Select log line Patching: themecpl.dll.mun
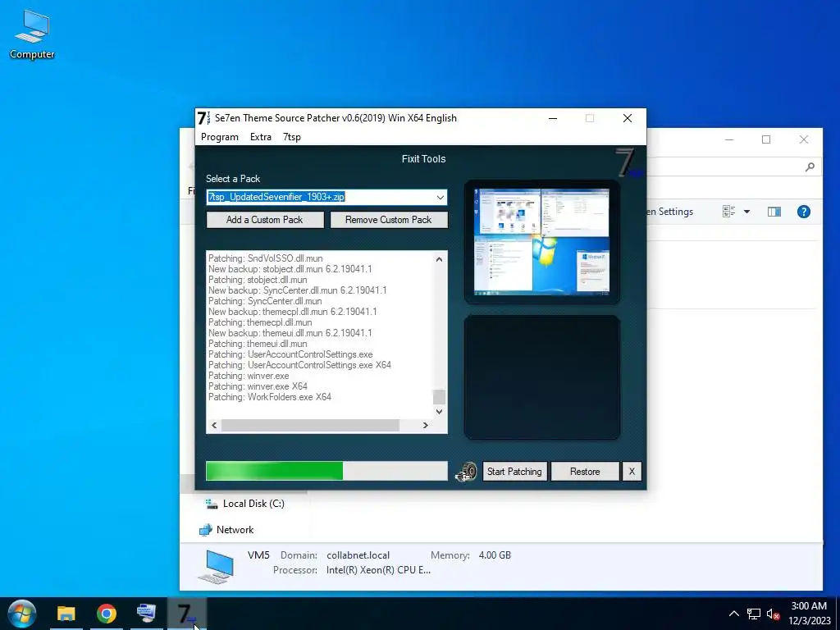The image size is (840, 630). [x=260, y=322]
